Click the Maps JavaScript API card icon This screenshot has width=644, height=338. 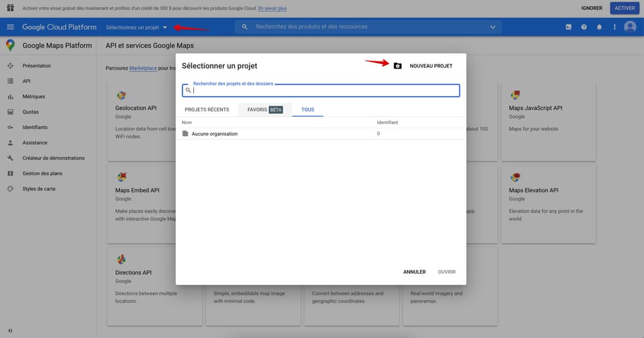coord(515,95)
